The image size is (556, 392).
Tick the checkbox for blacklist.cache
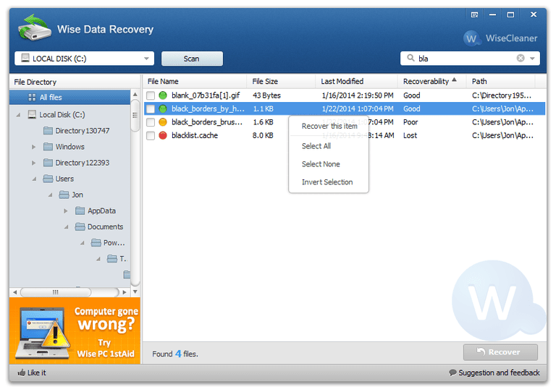(151, 135)
